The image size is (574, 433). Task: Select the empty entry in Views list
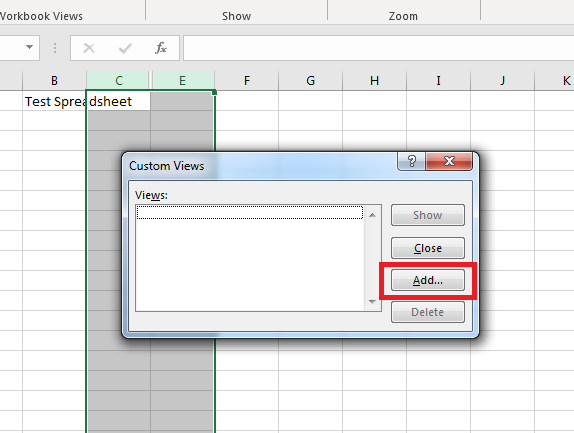(250, 212)
